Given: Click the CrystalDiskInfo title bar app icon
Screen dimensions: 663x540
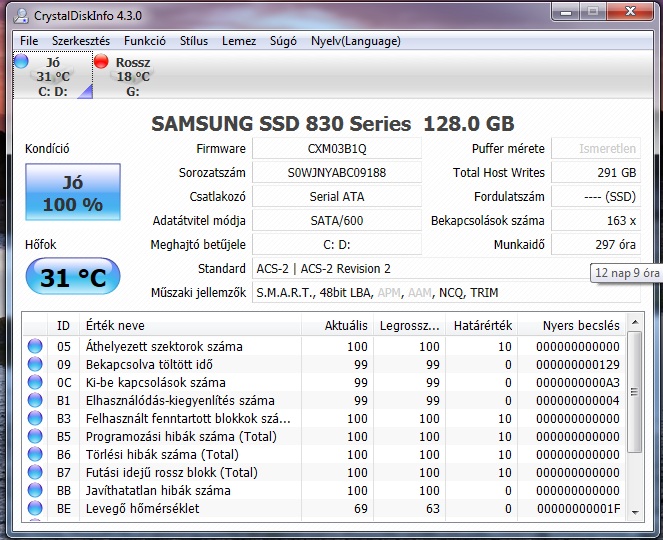Looking at the screenshot, I should pos(20,16).
